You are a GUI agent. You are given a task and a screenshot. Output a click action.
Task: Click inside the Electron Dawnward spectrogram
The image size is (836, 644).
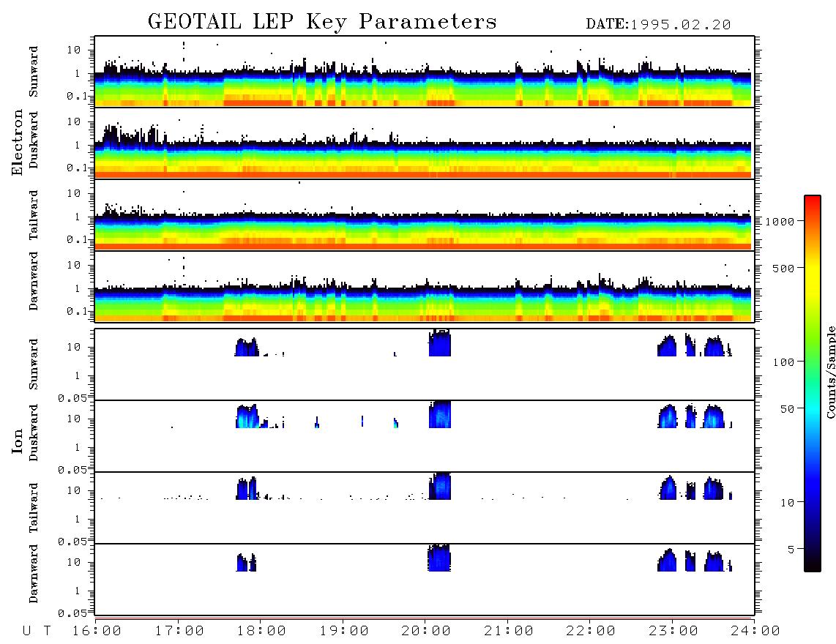425,287
